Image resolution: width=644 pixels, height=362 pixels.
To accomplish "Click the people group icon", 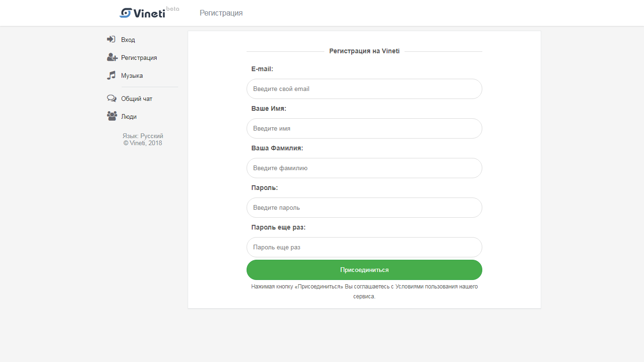I will pyautogui.click(x=112, y=116).
